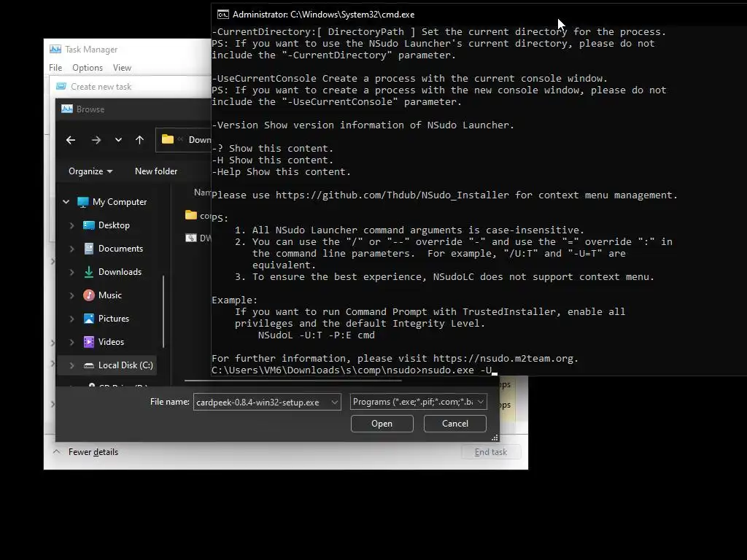The height and width of the screenshot is (560, 747).
Task: Open Task Manager Options menu
Action: tap(88, 68)
